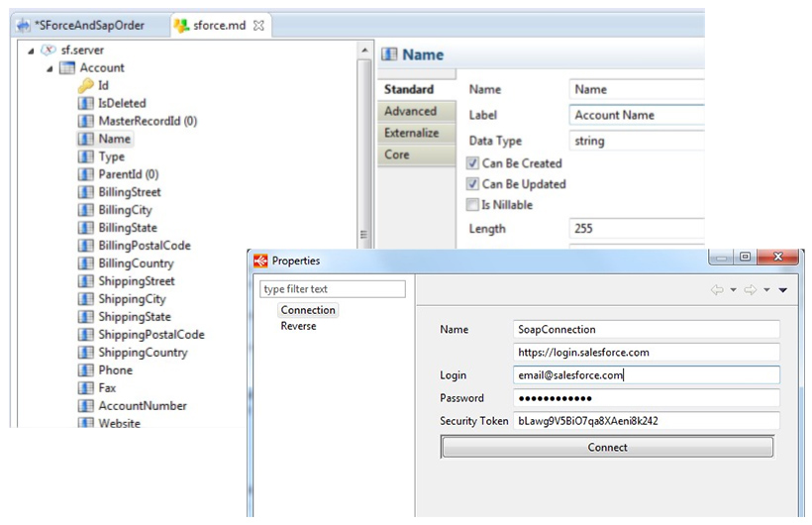Collapse the sf.server tree node
This screenshot has width=812, height=525.
click(x=31, y=51)
